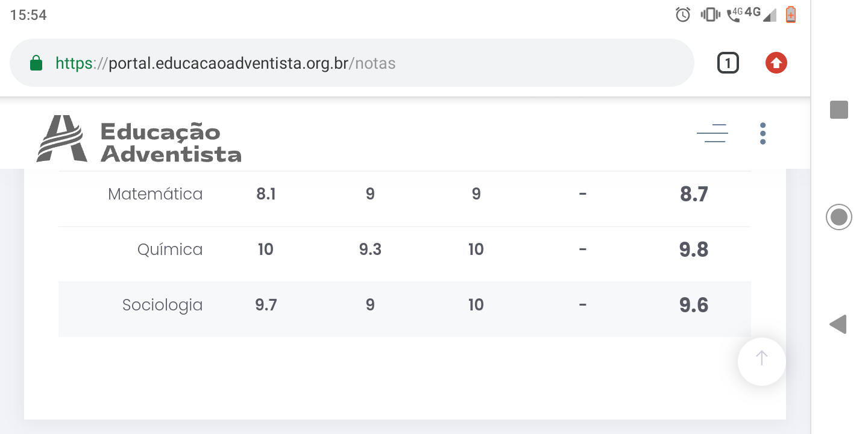The width and height of the screenshot is (868, 434).
Task: Click the Educação Adventista logo
Action: pyautogui.click(x=139, y=139)
